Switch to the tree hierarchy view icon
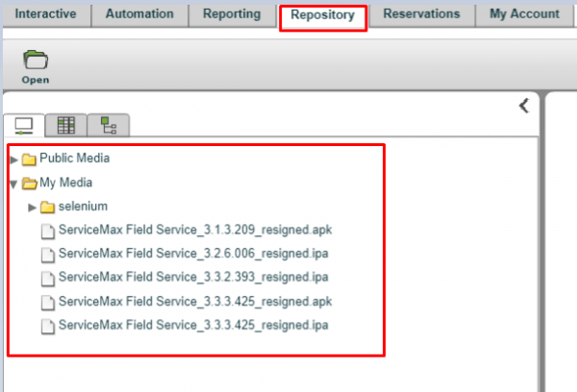 pos(109,126)
